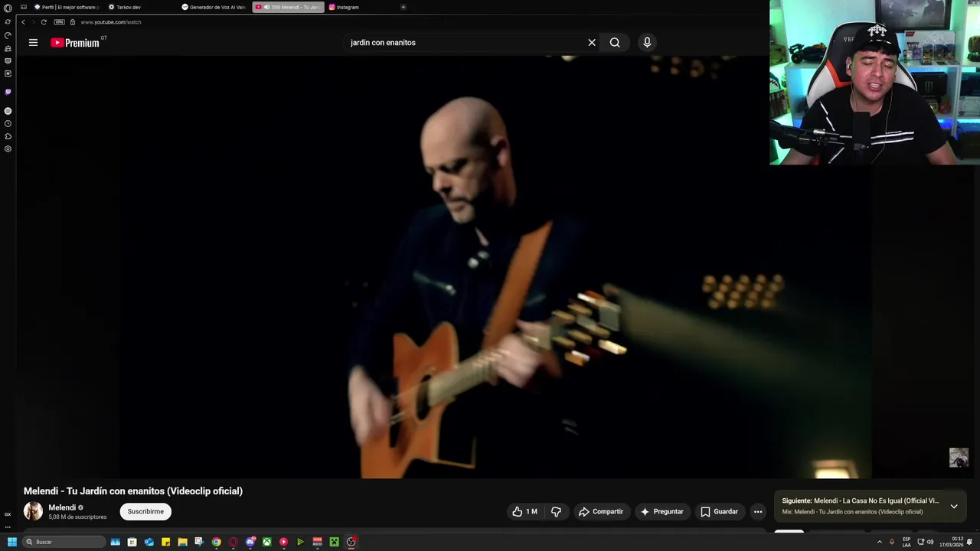Image resolution: width=980 pixels, height=551 pixels.
Task: Open the YouTube guide hamburger menu
Action: [33, 43]
